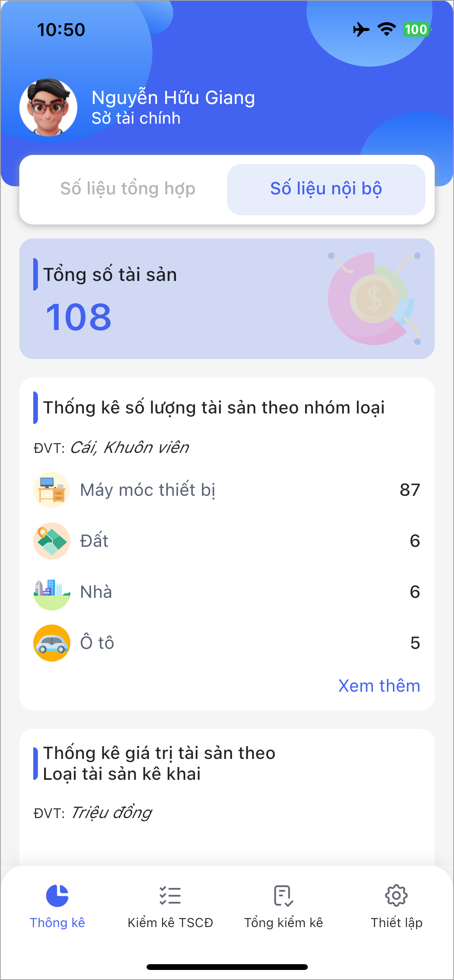Open the Thống kê pie chart tab
Viewport: 454px width, 980px height.
(x=57, y=896)
